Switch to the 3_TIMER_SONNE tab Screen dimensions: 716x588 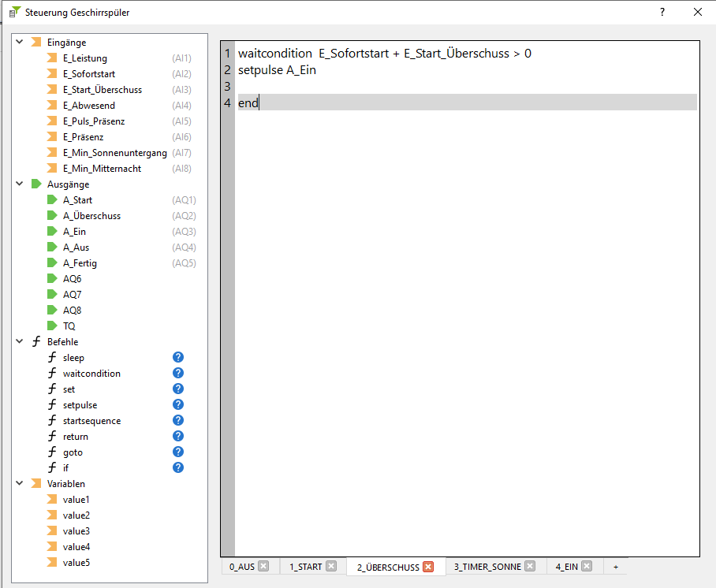[487, 567]
